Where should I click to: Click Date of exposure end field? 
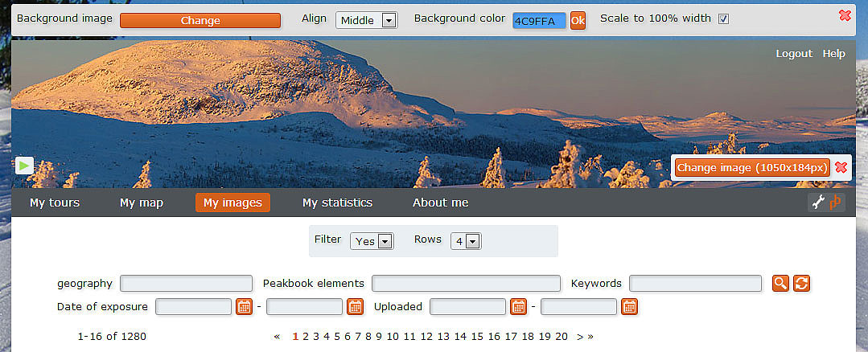coord(304,307)
